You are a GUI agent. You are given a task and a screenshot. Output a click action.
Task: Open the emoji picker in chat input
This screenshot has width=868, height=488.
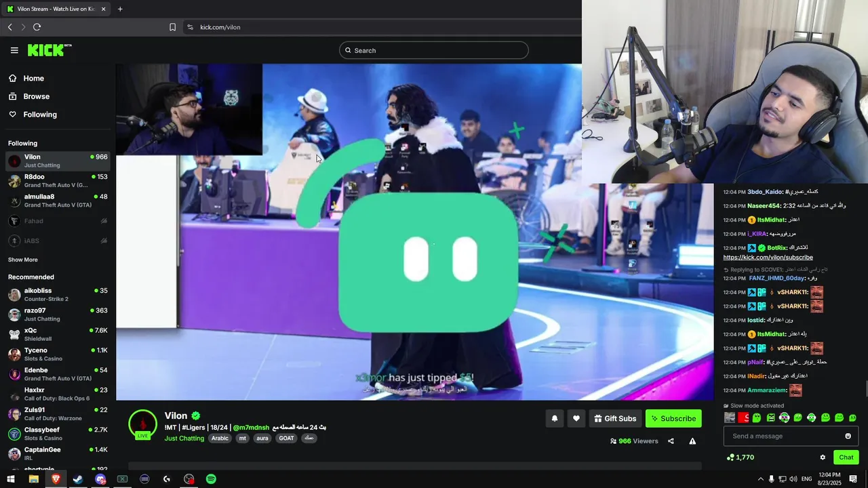tap(848, 436)
